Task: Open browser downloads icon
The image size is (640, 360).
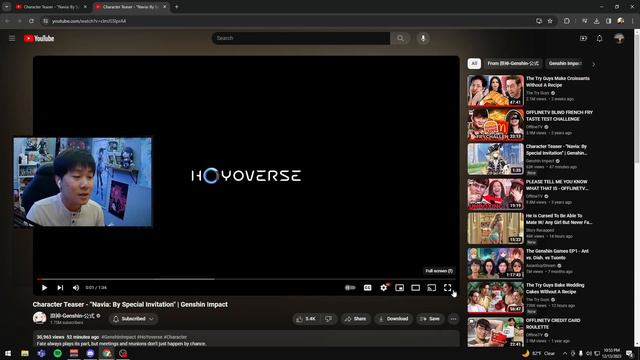Action: [x=596, y=21]
